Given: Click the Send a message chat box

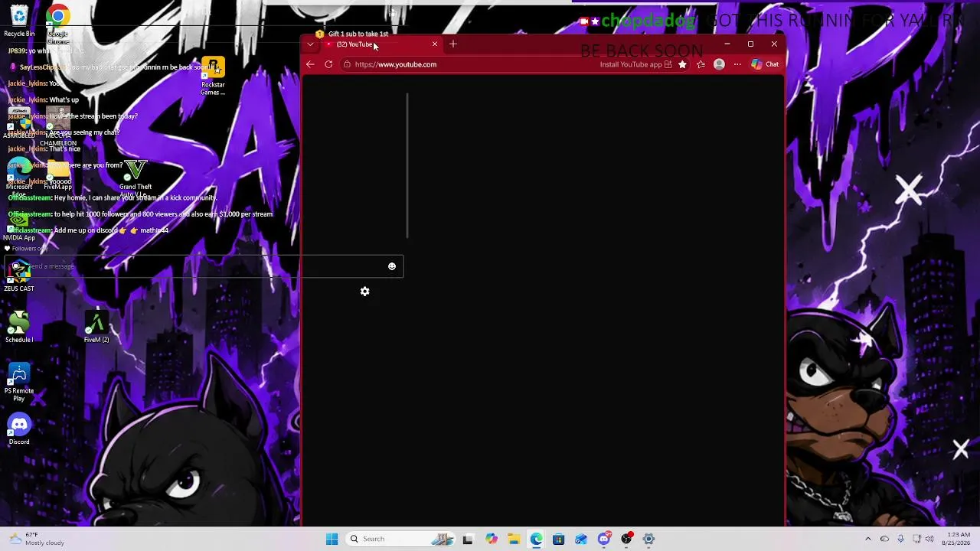Looking at the screenshot, I should pyautogui.click(x=203, y=266).
